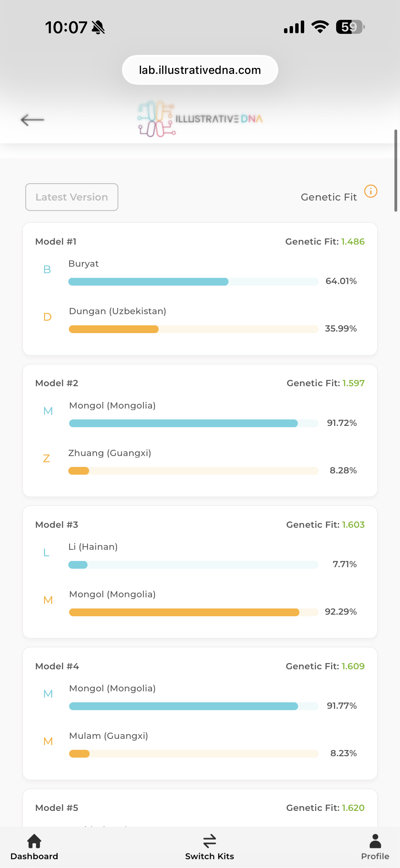The width and height of the screenshot is (400, 868).
Task: Click the Buryat 64.01% progress bar
Action: [x=193, y=282]
